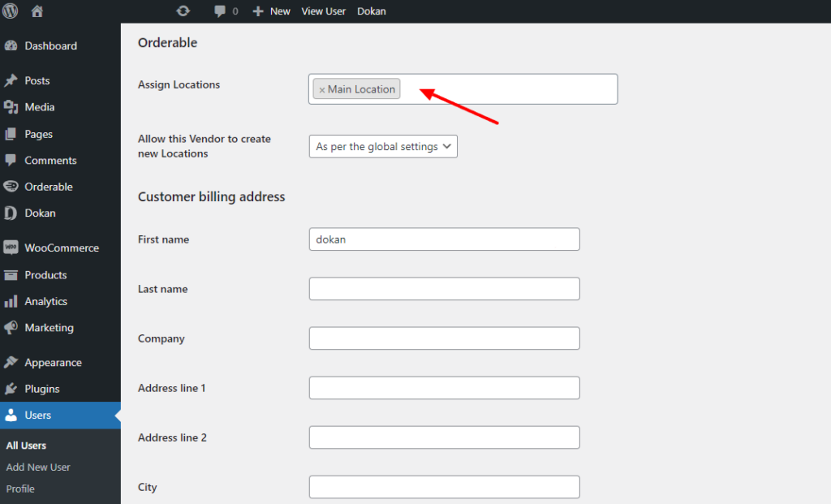This screenshot has width=831, height=504.
Task: Open the Marketing sidebar section
Action: 50,328
